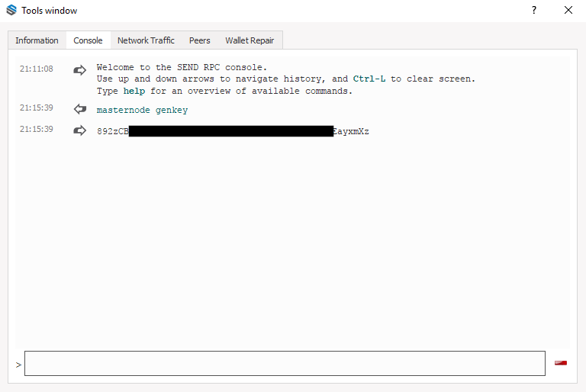Click the 'Tools window' title text

(50, 11)
